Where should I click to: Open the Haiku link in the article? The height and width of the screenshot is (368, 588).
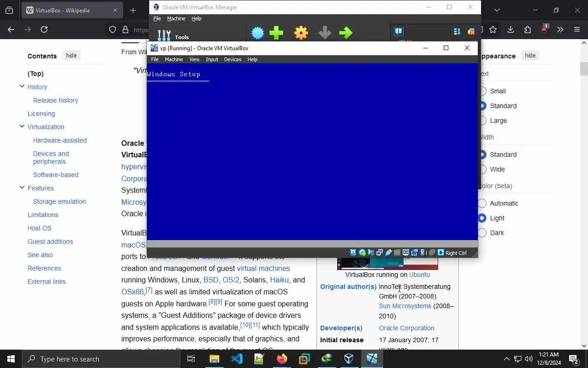(279, 280)
